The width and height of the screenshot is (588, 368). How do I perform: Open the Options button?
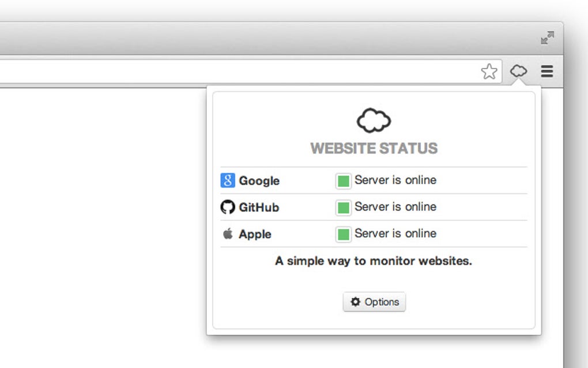(374, 302)
